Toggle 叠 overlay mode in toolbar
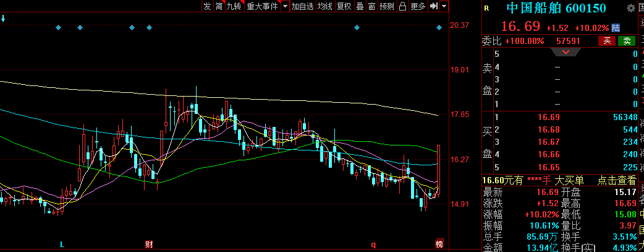Screen dimensions: 644x252 (360, 6)
